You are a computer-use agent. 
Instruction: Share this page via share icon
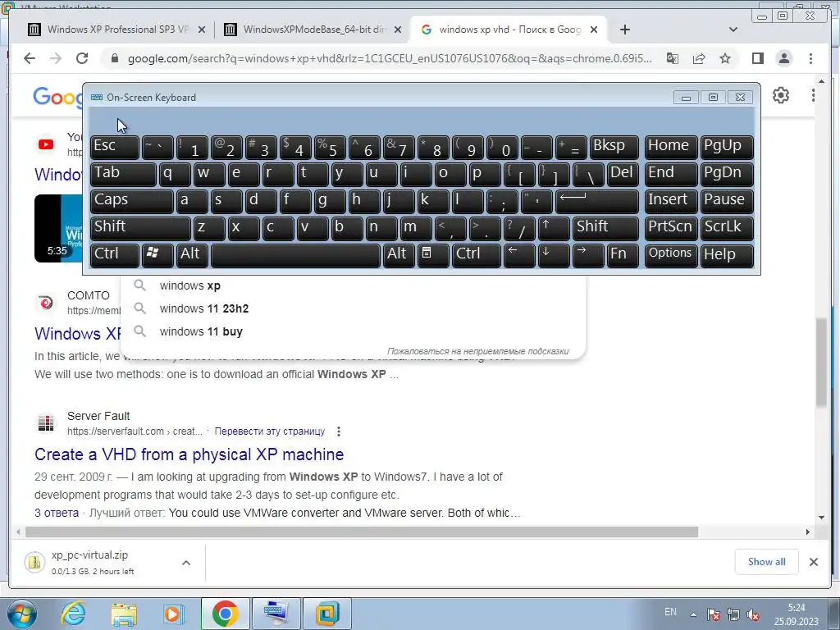(x=699, y=58)
